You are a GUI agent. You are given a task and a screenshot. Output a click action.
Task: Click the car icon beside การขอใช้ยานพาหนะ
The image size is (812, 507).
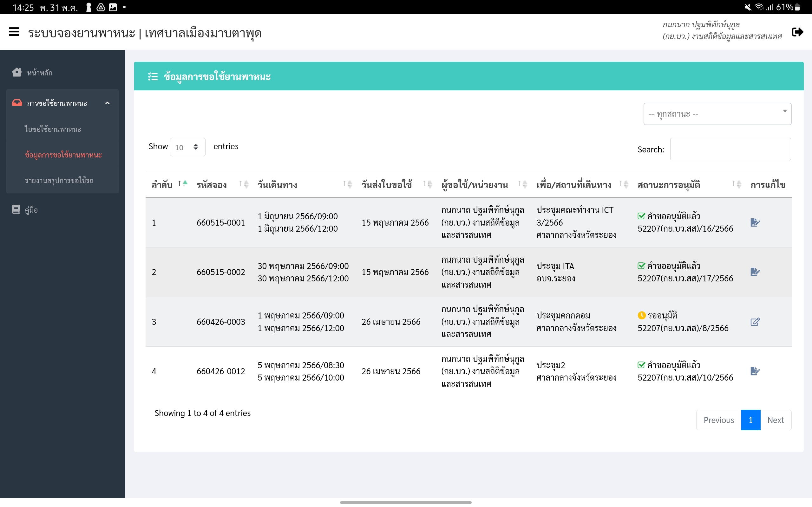16,103
